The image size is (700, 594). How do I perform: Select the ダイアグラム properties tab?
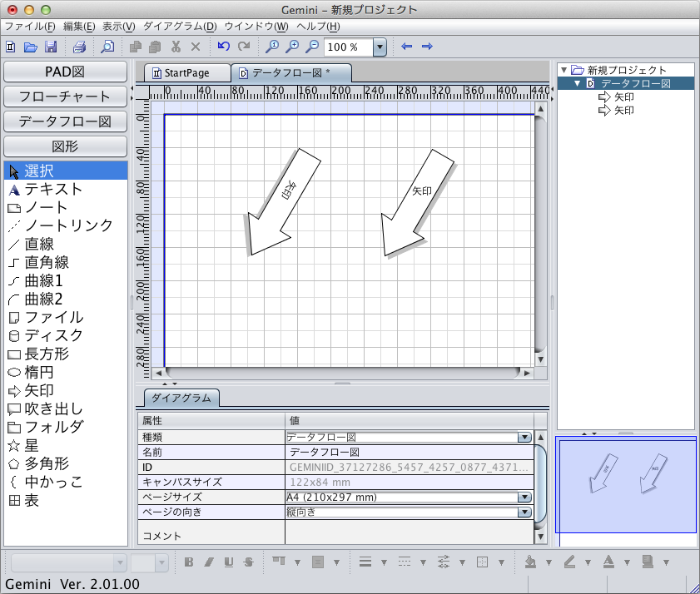pyautogui.click(x=181, y=398)
